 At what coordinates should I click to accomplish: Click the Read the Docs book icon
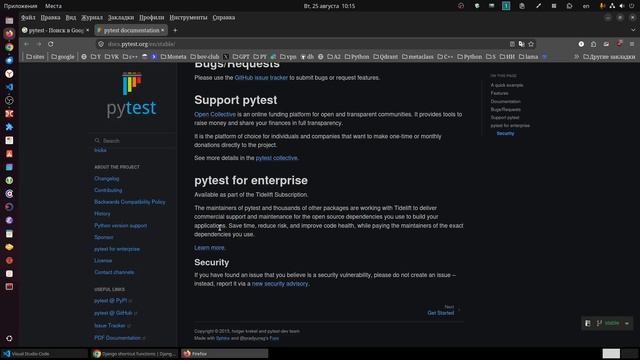pyautogui.click(x=588, y=323)
